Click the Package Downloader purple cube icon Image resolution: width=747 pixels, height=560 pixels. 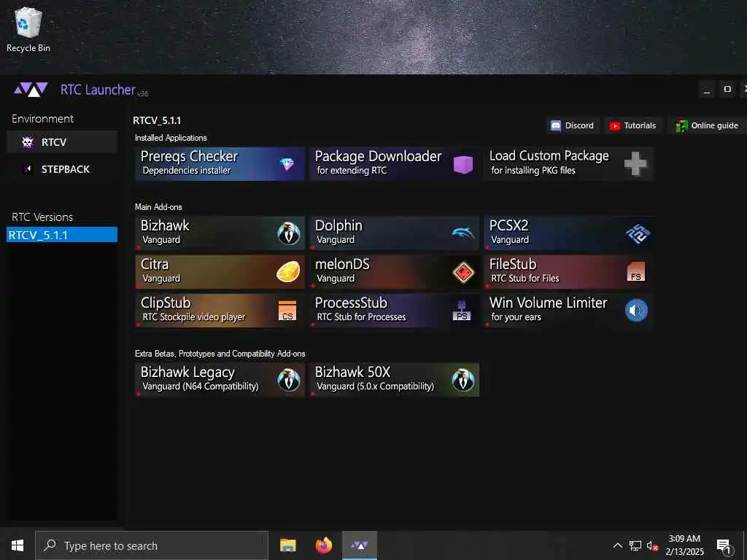tap(463, 164)
